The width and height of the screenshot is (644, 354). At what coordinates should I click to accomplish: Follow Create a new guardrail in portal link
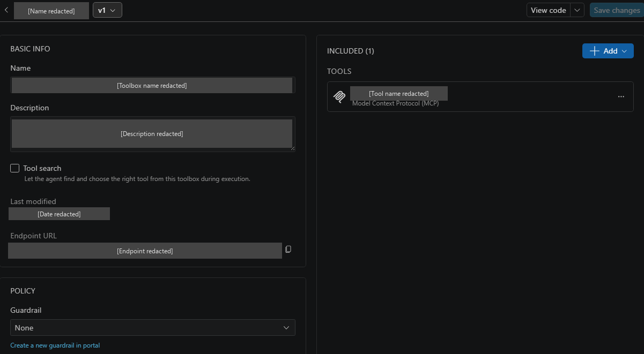point(55,345)
